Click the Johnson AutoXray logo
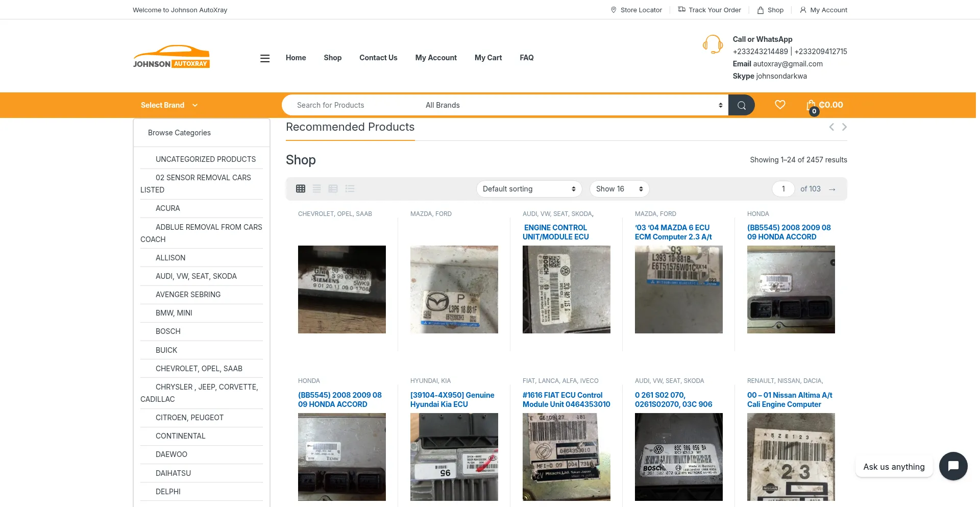The height and width of the screenshot is (507, 980). click(x=171, y=57)
